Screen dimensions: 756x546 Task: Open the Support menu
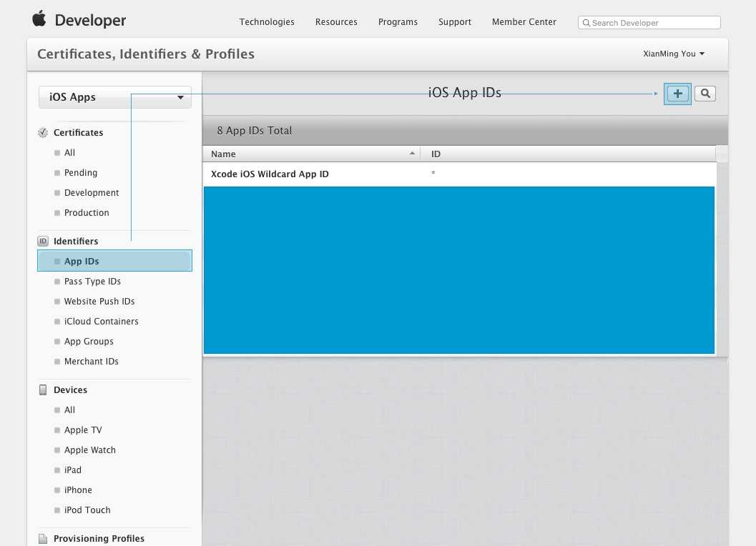point(455,21)
